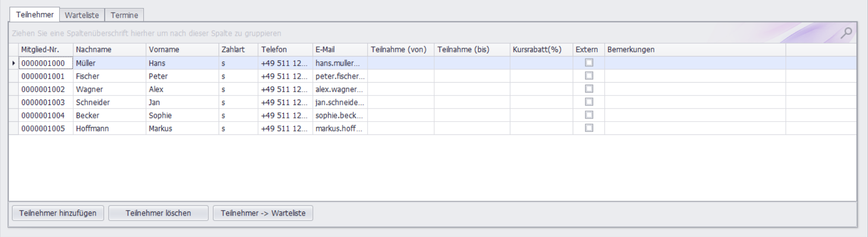Tick Extern checkbox for Müller
Viewport: 868px width, 237px height.
(589, 63)
